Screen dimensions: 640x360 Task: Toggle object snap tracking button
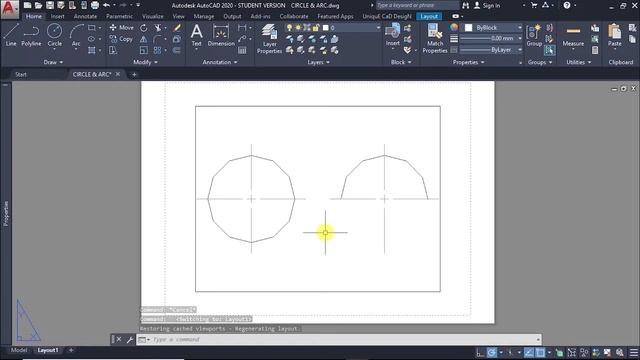click(529, 352)
